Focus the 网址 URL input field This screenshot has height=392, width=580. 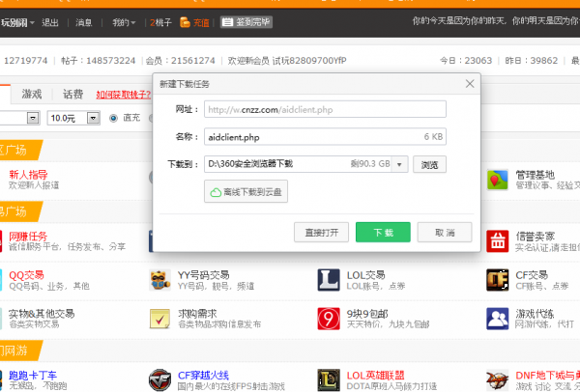(x=325, y=109)
